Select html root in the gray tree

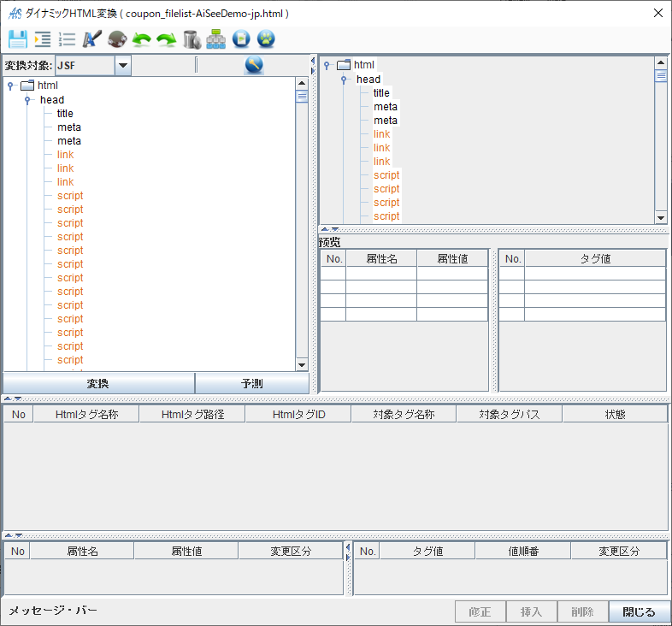[x=364, y=65]
